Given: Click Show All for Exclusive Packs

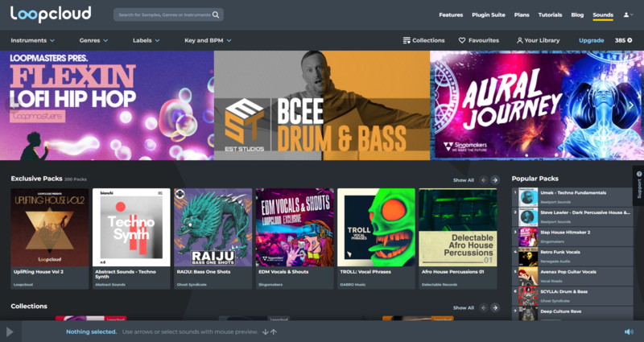Looking at the screenshot, I should coord(463,180).
